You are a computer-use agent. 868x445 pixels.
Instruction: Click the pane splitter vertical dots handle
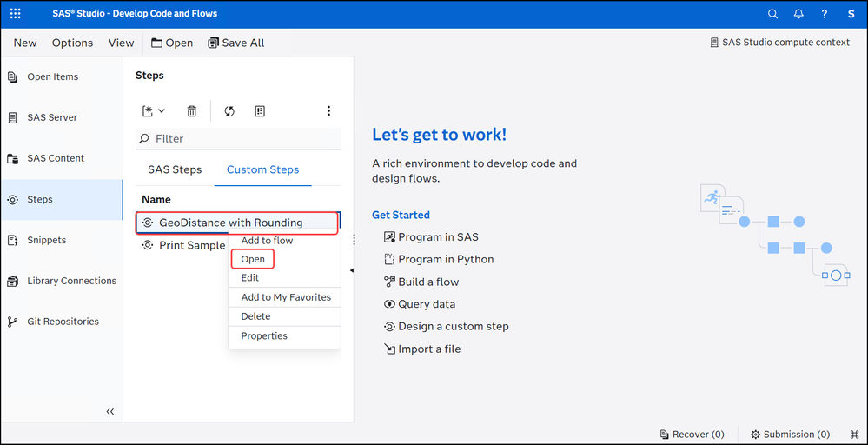tap(354, 239)
